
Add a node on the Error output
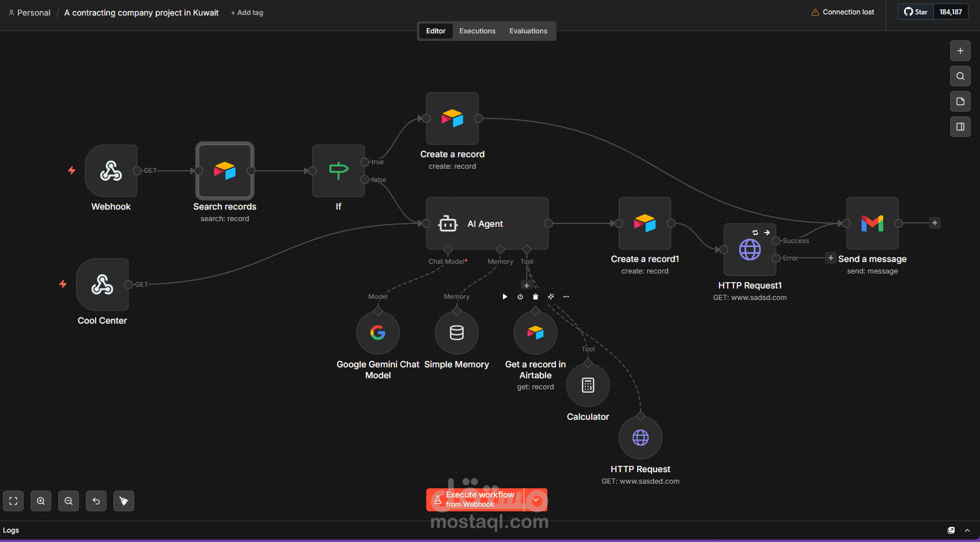(x=830, y=258)
